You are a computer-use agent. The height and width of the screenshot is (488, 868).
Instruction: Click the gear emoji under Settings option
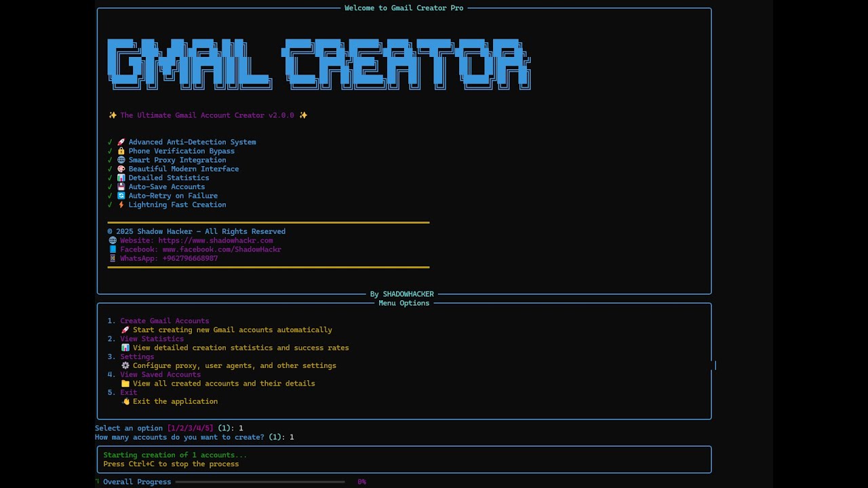pos(125,365)
